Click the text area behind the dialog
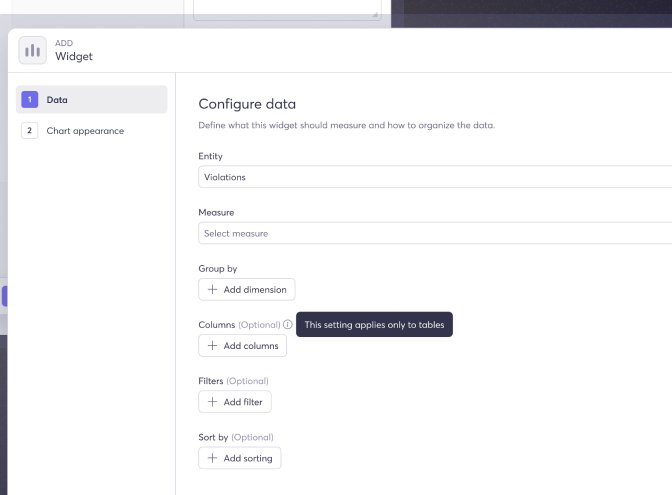The width and height of the screenshot is (672, 495). click(x=287, y=9)
